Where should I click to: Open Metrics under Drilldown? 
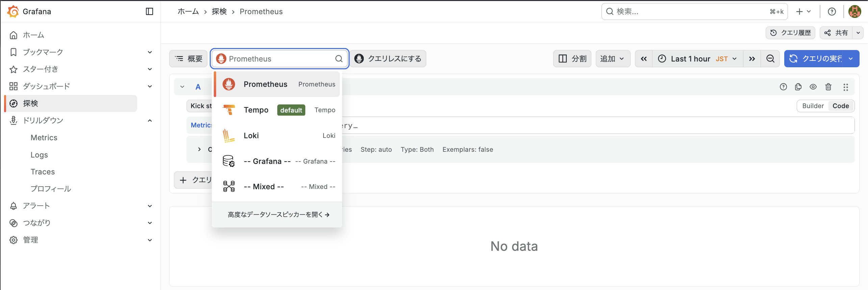[44, 138]
